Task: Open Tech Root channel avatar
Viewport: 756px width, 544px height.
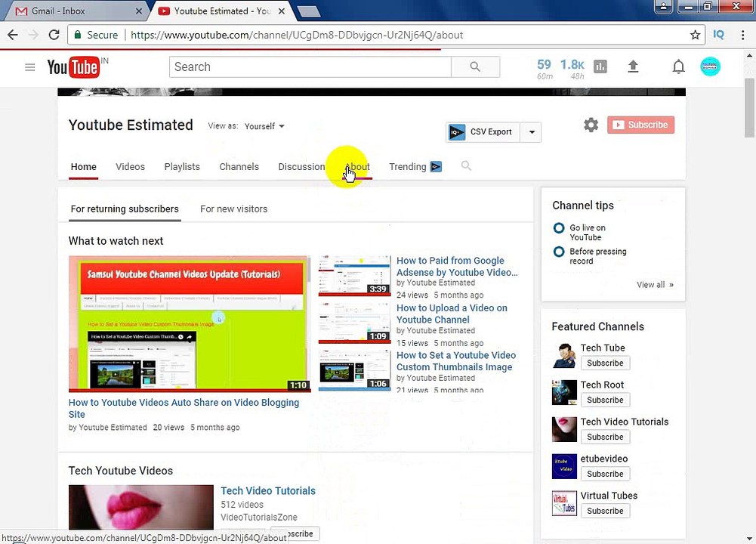Action: point(564,393)
